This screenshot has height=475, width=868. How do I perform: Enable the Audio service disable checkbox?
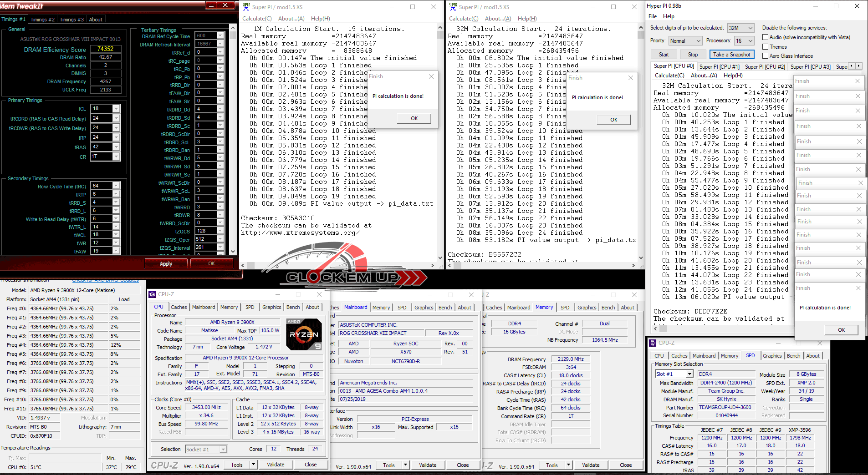tap(766, 37)
